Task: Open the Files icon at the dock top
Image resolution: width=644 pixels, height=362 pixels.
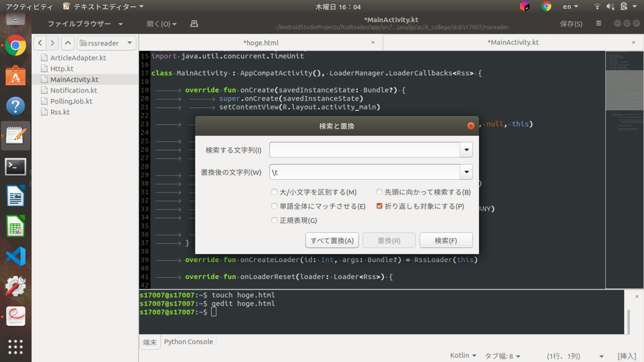Action: click(16, 20)
